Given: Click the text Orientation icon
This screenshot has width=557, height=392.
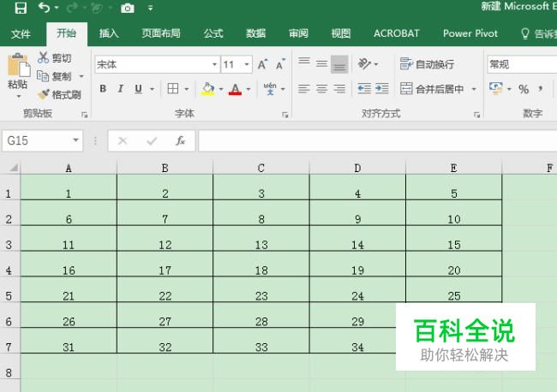Looking at the screenshot, I should (x=364, y=64).
